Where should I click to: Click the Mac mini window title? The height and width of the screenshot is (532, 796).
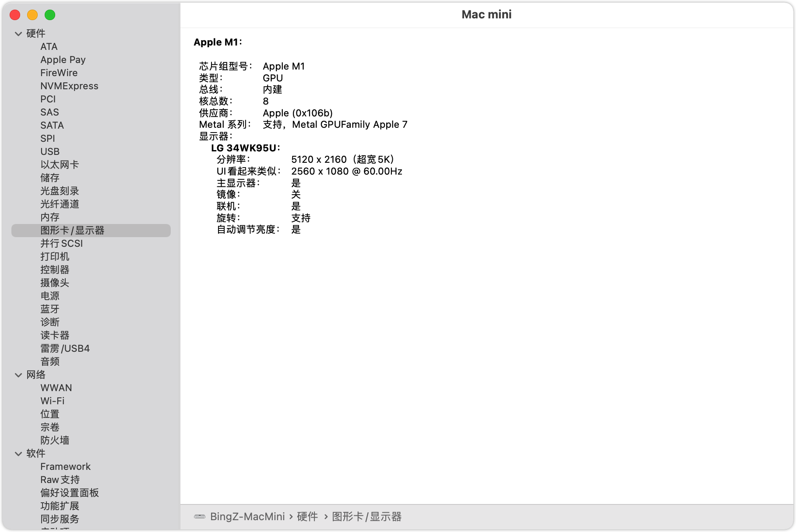point(486,14)
